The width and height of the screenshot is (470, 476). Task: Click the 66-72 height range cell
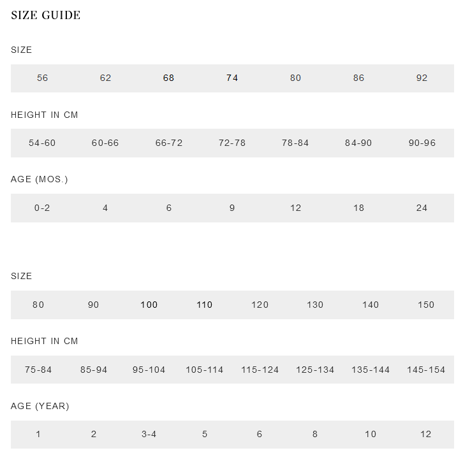click(169, 143)
